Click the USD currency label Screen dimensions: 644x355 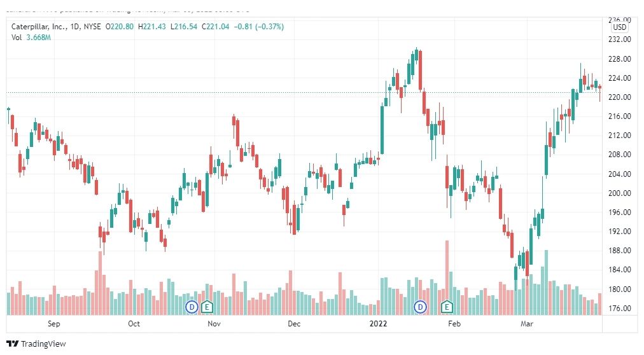pos(619,27)
